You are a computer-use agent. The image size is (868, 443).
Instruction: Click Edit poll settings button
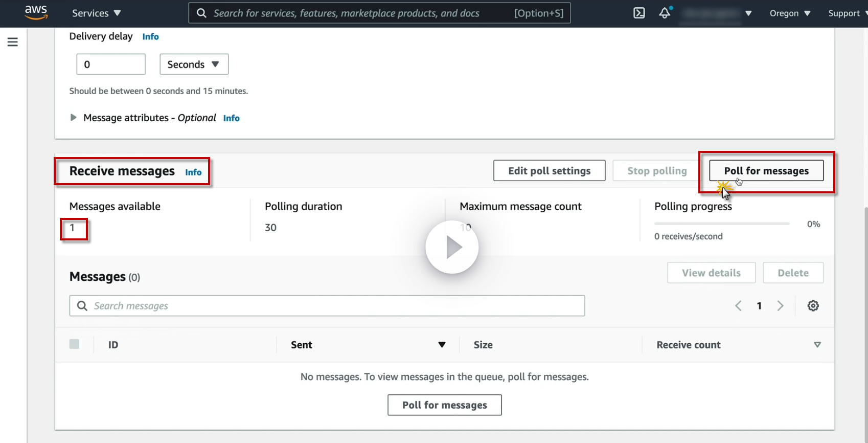click(549, 171)
